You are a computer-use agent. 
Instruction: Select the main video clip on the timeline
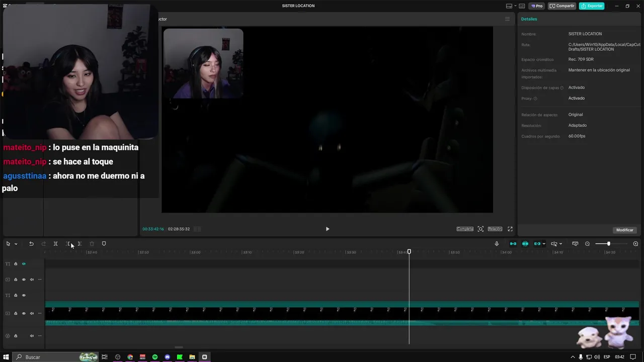click(342, 313)
